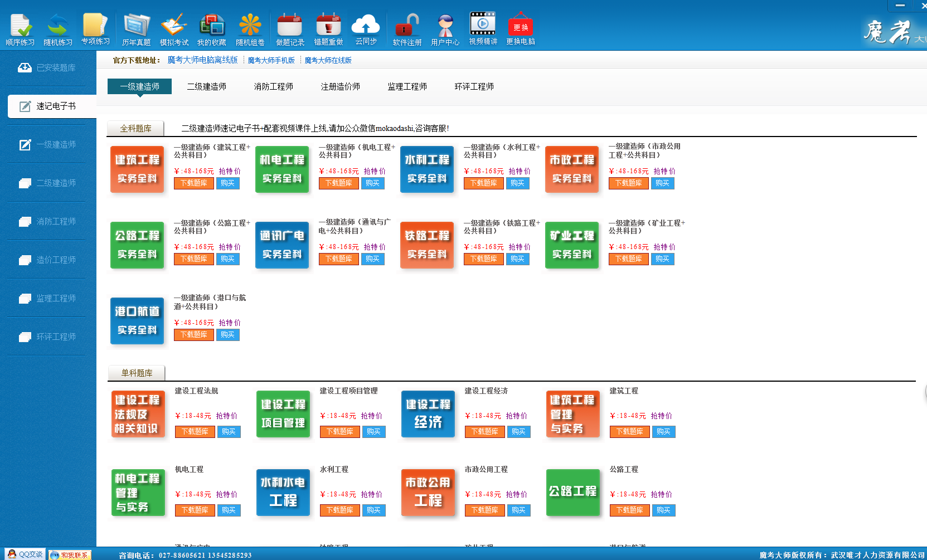
Task: Open 魔考大师在线版 link
Action: [x=328, y=60]
